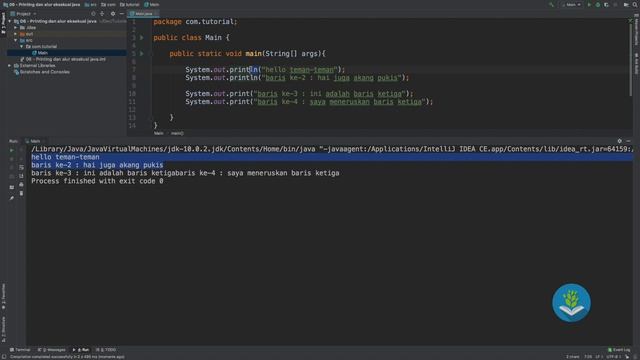Select the java.iml file in project tree

63,59
